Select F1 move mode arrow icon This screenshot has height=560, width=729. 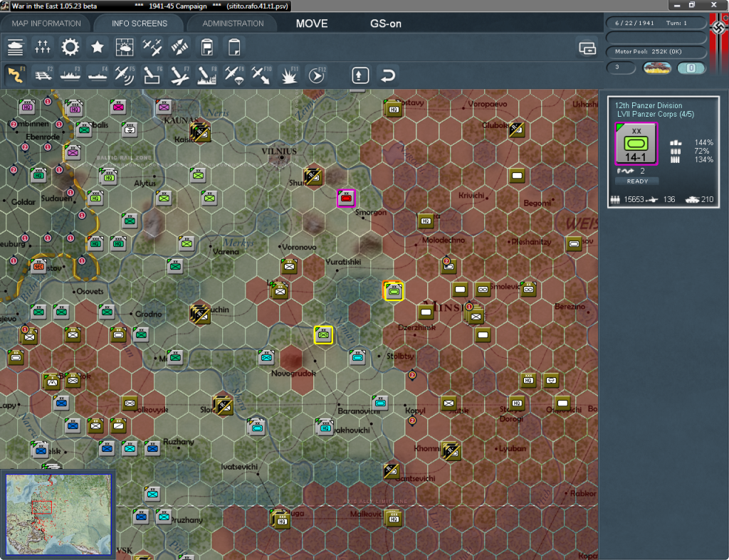[16, 75]
